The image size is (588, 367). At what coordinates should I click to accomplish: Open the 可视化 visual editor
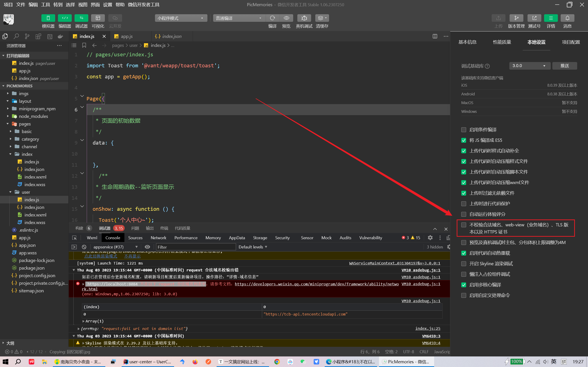pos(98,18)
